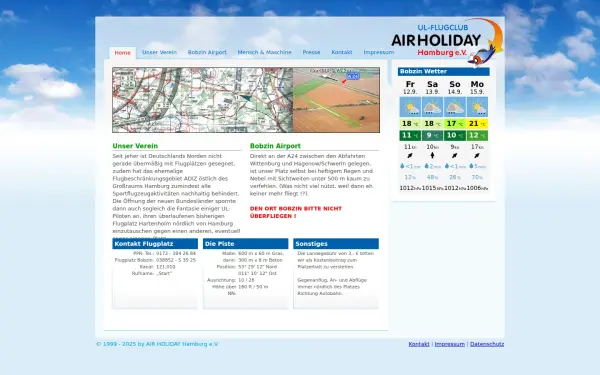This screenshot has height=375, width=600.
Task: Click the Bobzin Airport green heading
Action: [x=275, y=146]
